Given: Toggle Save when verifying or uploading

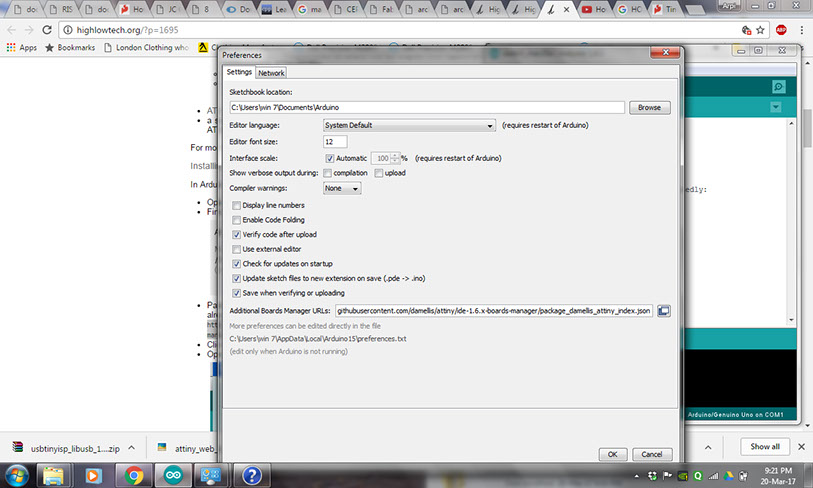Looking at the screenshot, I should 236,293.
